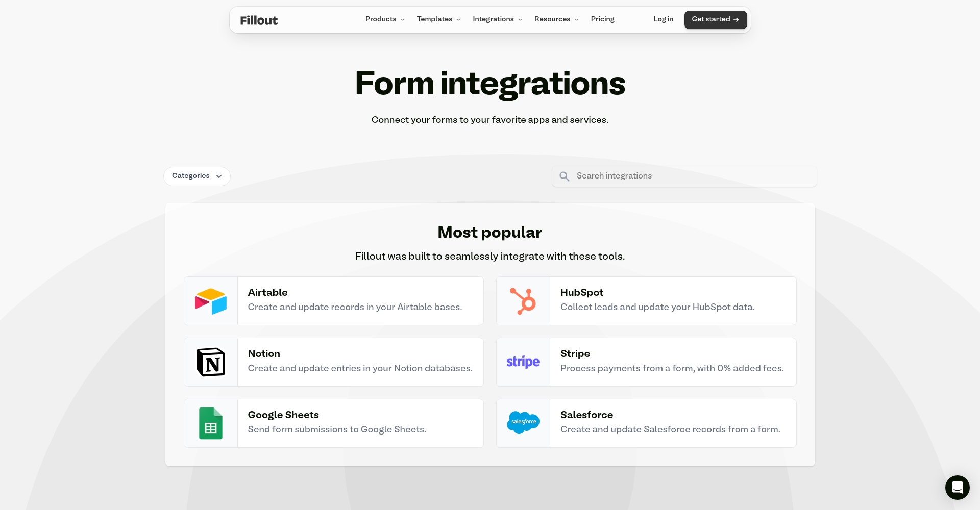The height and width of the screenshot is (510, 980).
Task: Click the Stripe logo icon
Action: click(x=523, y=362)
